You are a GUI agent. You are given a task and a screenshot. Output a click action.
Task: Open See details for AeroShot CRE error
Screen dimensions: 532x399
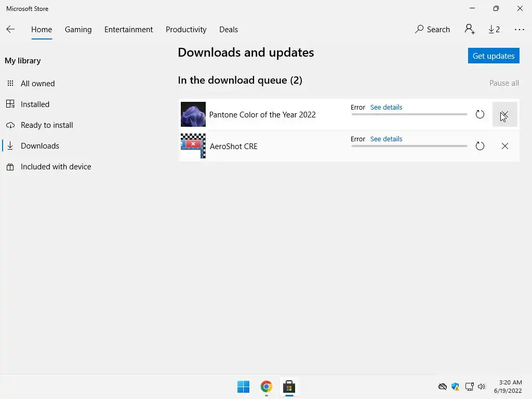(x=386, y=139)
